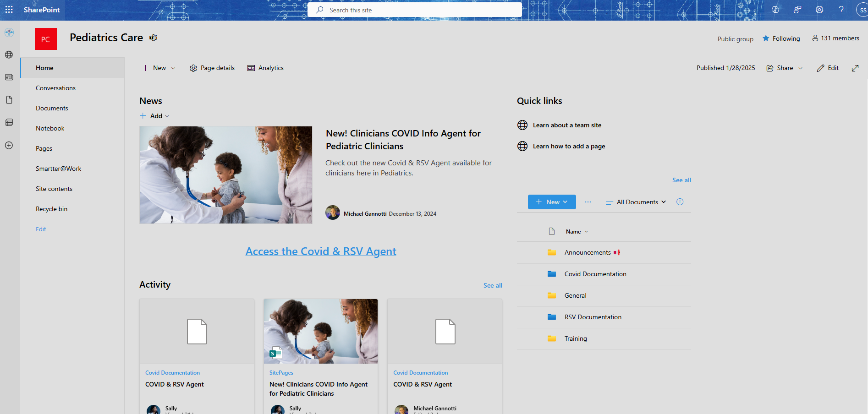Open the Learn about a team site link

[567, 125]
